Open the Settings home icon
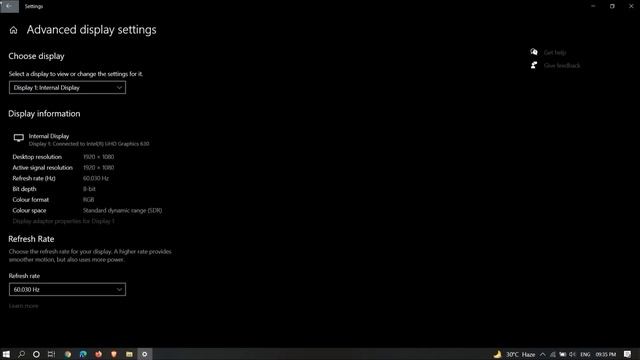The width and height of the screenshot is (640, 360). click(x=13, y=30)
